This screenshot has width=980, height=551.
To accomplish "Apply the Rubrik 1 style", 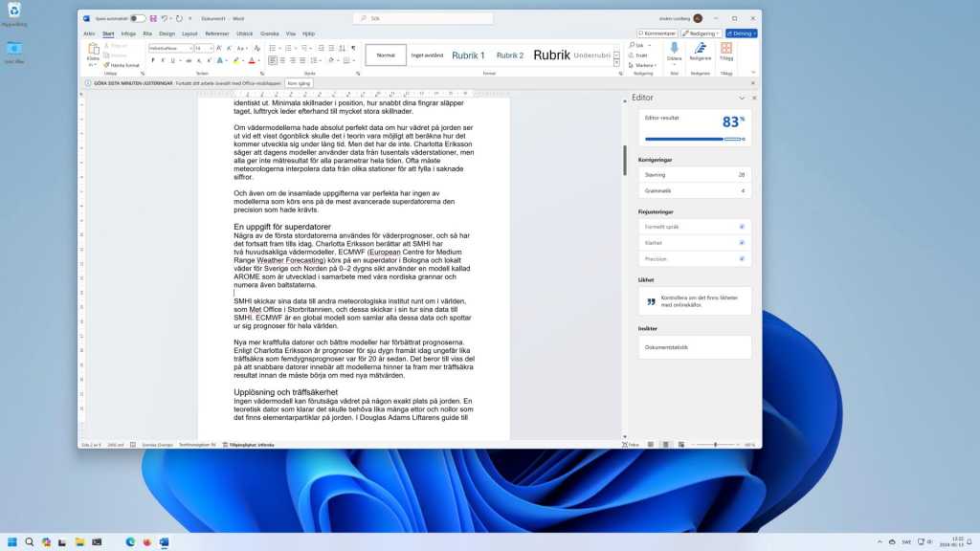I will point(468,55).
